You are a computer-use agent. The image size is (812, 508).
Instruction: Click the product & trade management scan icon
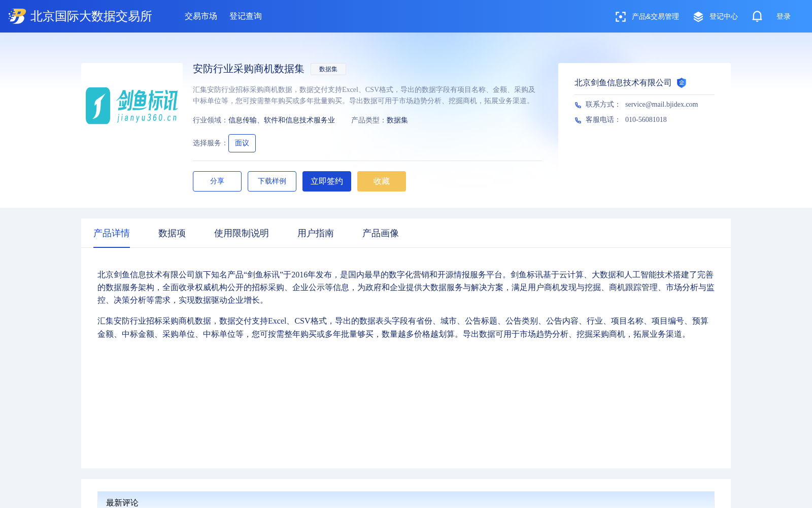(x=620, y=17)
